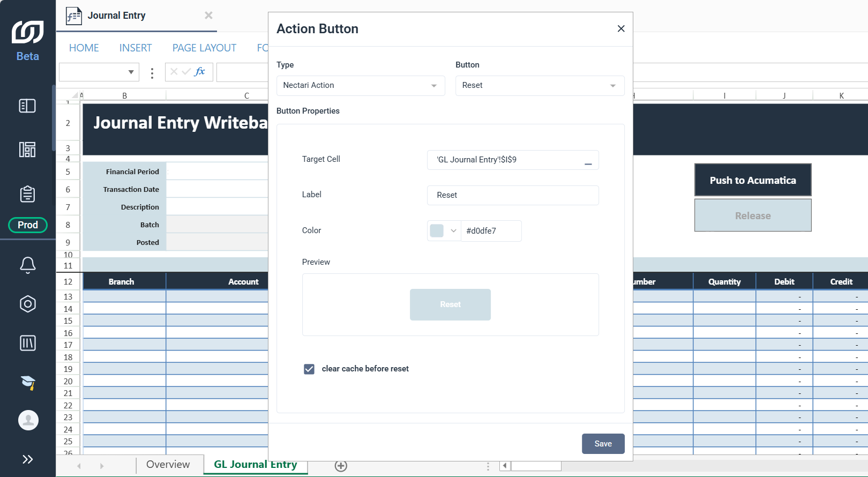Screen dimensions: 868x477
Task: Open the graduation cap learning icon
Action: click(28, 382)
